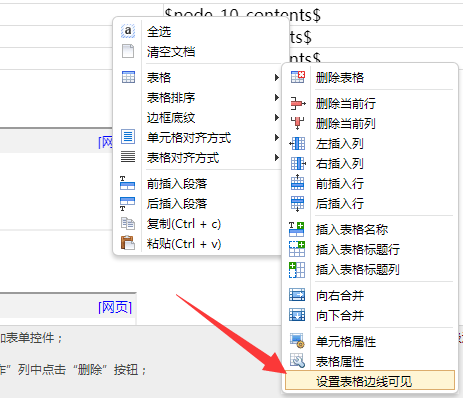Viewport: 463px width, 398px height.
Task: Click the table properties wrench icon
Action: pyautogui.click(x=297, y=361)
